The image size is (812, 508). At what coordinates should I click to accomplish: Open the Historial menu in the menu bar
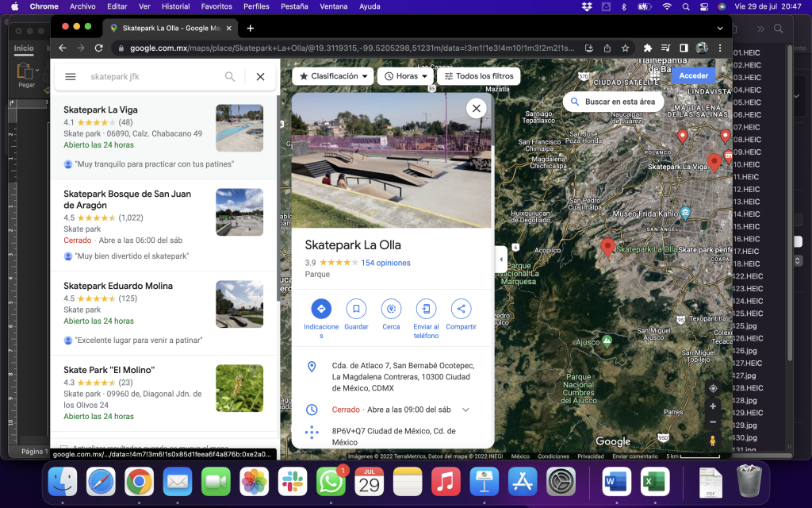click(x=175, y=6)
